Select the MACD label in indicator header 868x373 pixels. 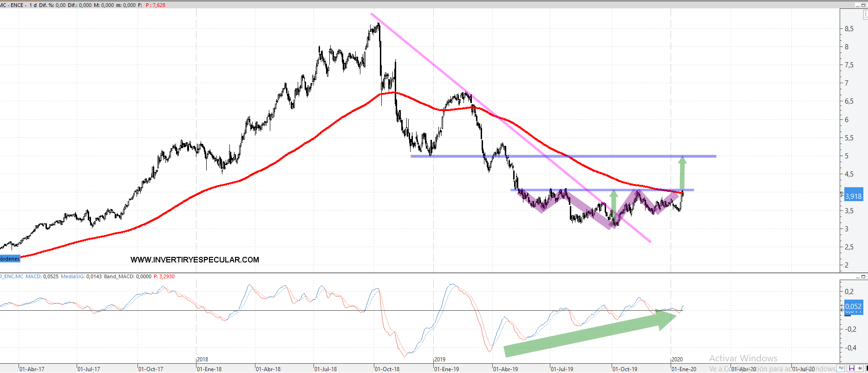point(33,276)
